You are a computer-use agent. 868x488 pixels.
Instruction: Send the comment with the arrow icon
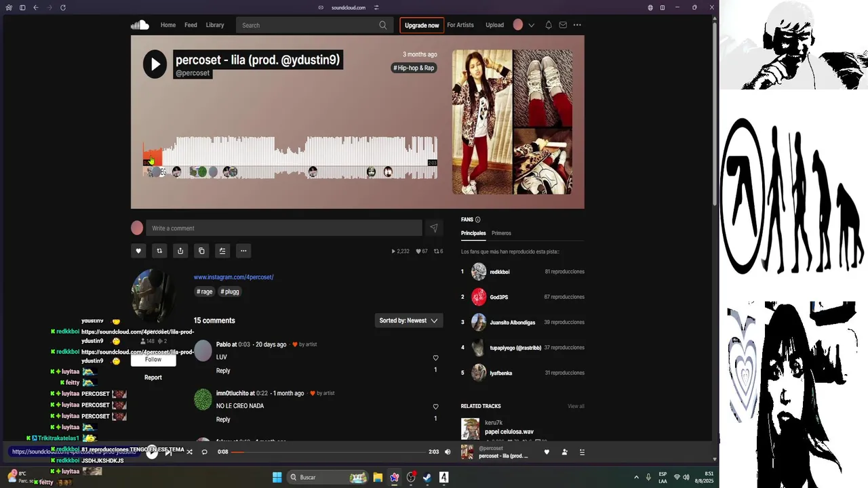click(x=433, y=228)
